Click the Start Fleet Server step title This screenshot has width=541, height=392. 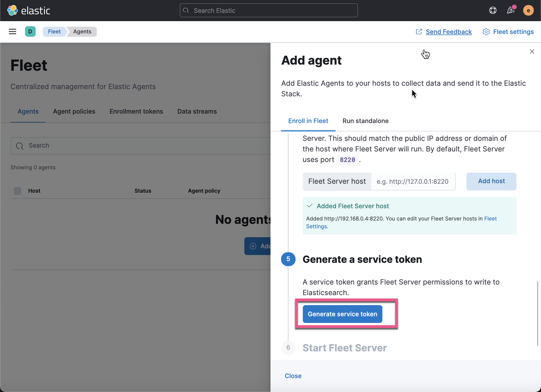pos(345,348)
